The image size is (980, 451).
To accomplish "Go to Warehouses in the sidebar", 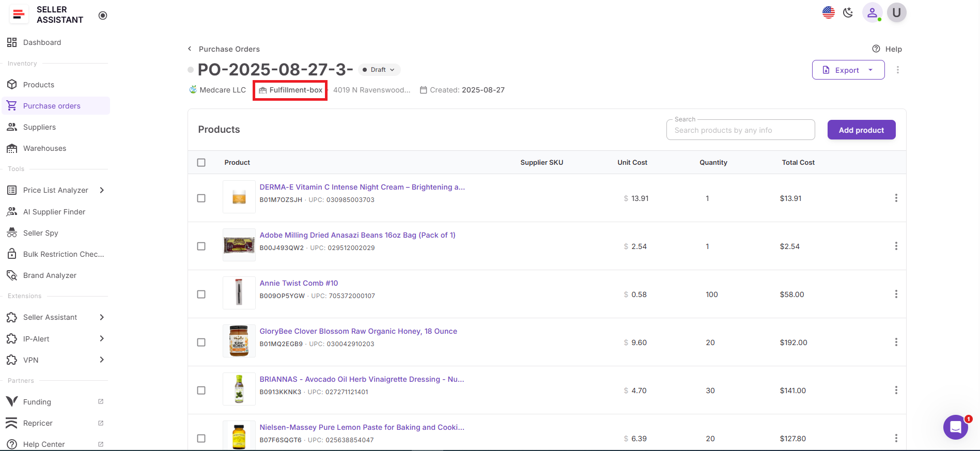I will pos(44,148).
